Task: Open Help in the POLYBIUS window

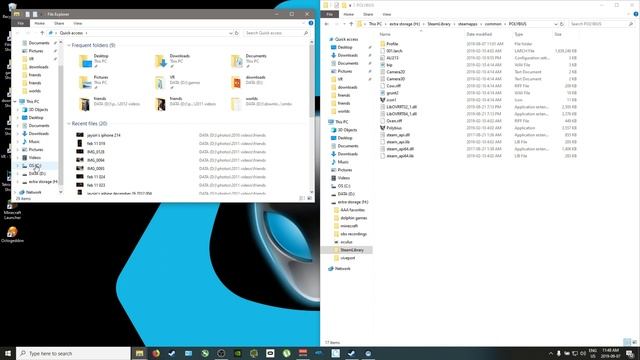Action: pyautogui.click(x=636, y=14)
